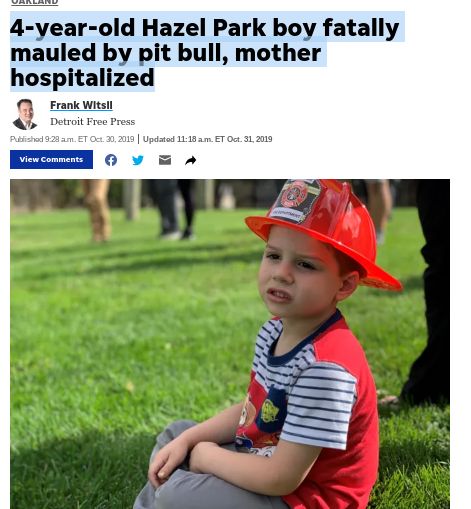Image resolution: width=471 pixels, height=509 pixels.
Task: Click the Updated 11:18 a.m. timestamp
Action: pyautogui.click(x=208, y=139)
